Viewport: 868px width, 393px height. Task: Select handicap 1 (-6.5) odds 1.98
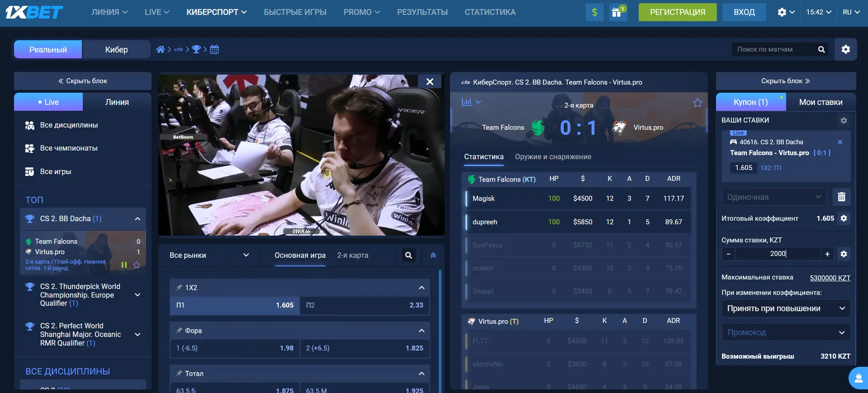[235, 348]
